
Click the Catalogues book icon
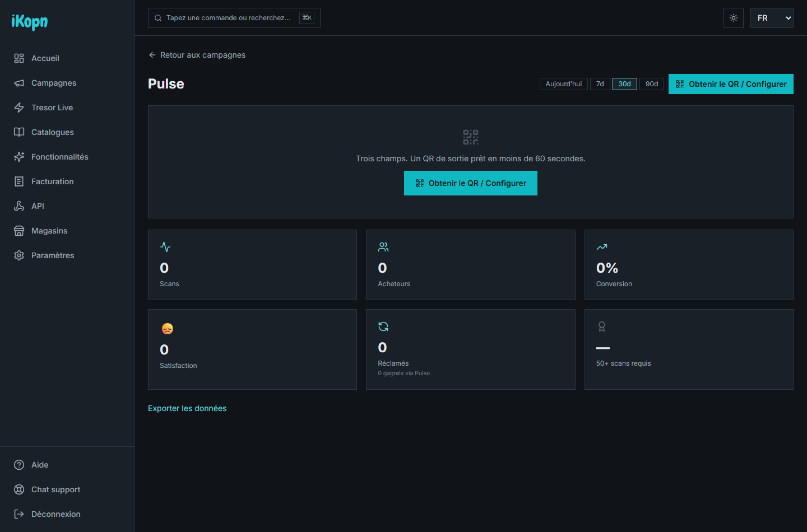click(19, 132)
